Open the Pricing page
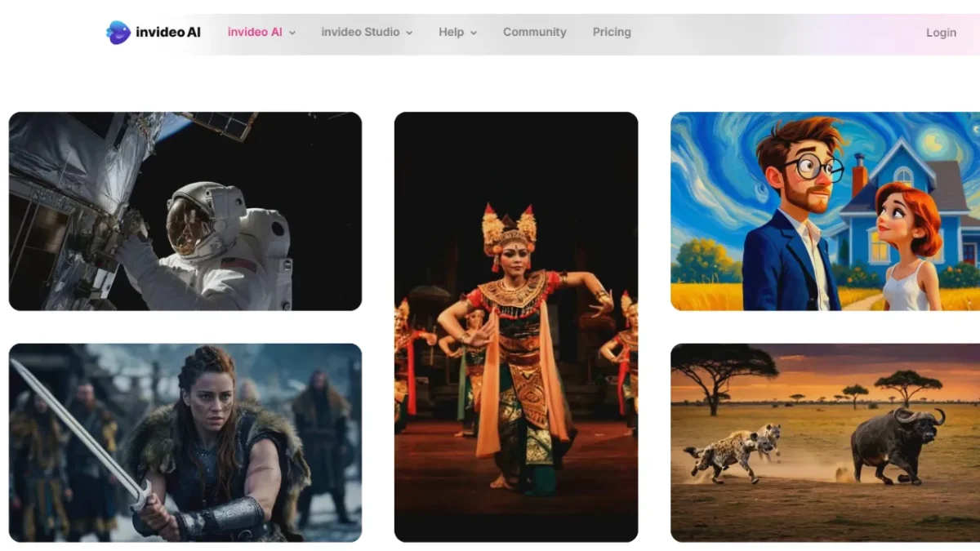This screenshot has width=980, height=551. (612, 33)
